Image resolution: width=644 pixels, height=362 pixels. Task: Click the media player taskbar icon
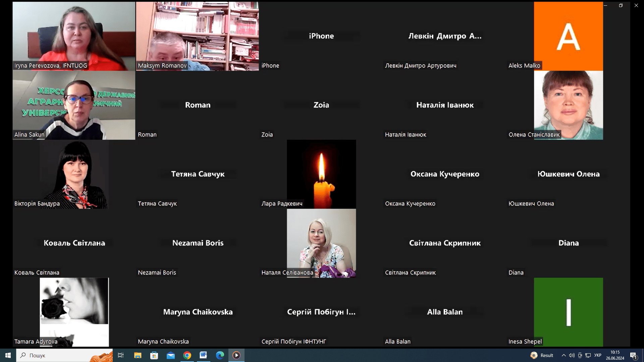point(236,355)
